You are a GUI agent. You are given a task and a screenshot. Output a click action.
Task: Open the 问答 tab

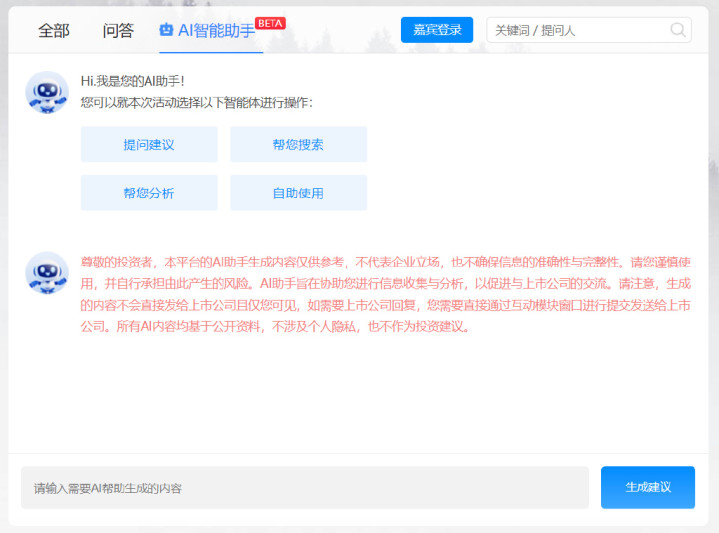[118, 31]
